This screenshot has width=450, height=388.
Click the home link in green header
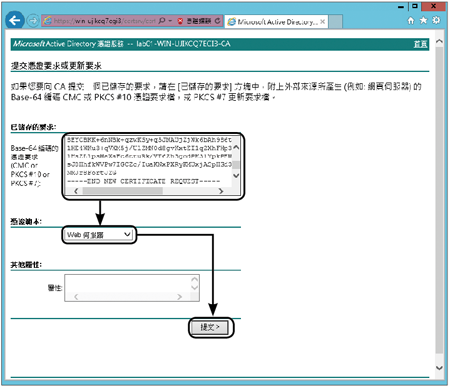(420, 44)
